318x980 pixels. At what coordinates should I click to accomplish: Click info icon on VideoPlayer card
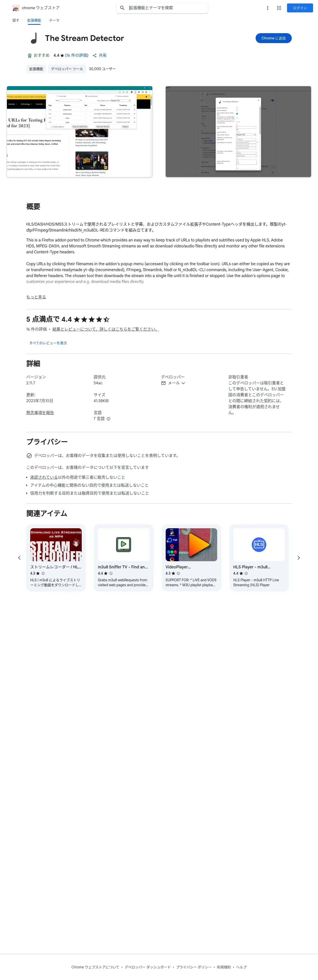(178, 573)
